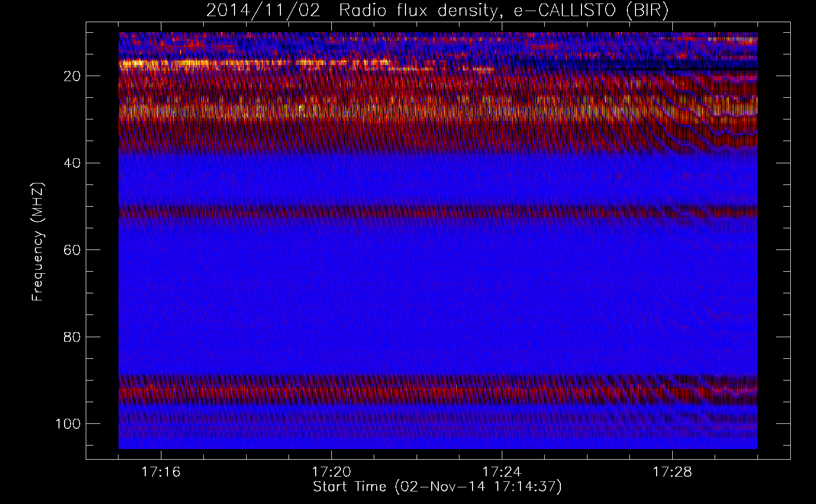Click the "Start Time (02-Nov-14 17:14:37)" label
This screenshot has height=504, width=816.
click(x=437, y=487)
